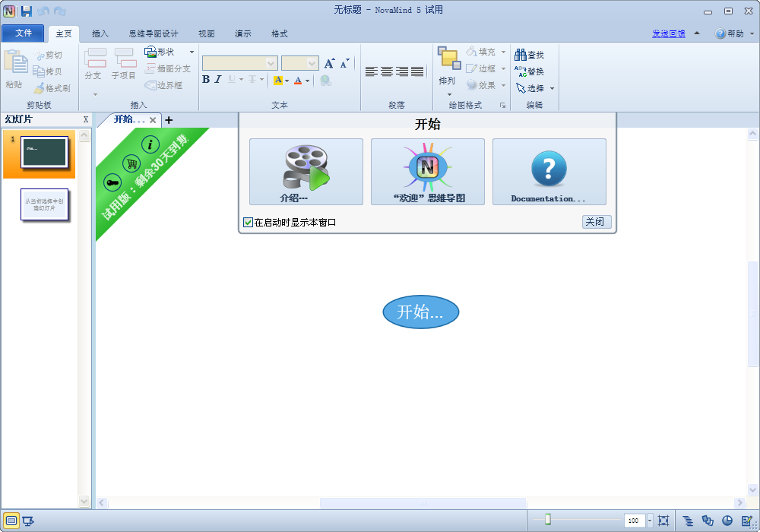Click the Replace (替换) icon
760x532 pixels.
click(x=521, y=71)
